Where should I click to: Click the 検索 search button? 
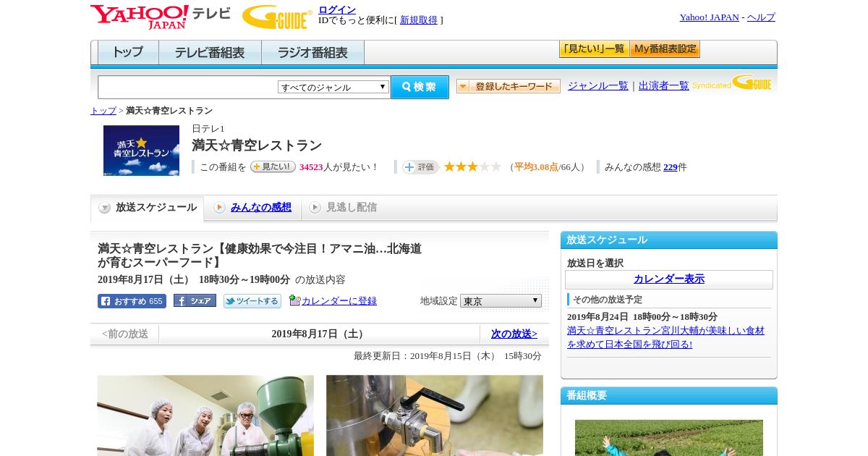[420, 87]
